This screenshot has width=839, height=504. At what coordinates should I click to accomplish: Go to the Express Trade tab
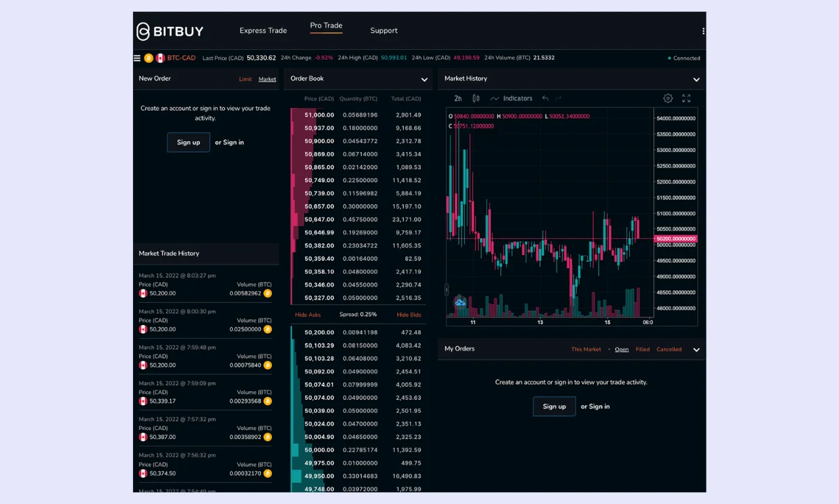click(x=263, y=31)
